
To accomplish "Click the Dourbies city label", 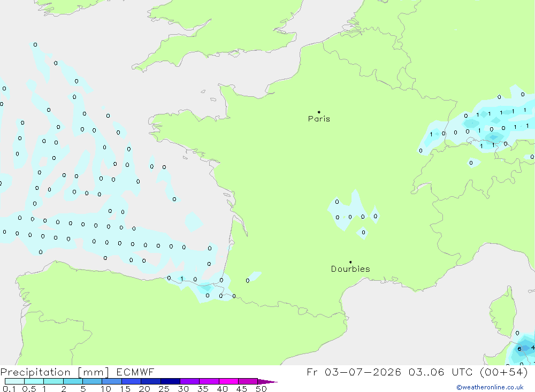I will pyautogui.click(x=350, y=269).
